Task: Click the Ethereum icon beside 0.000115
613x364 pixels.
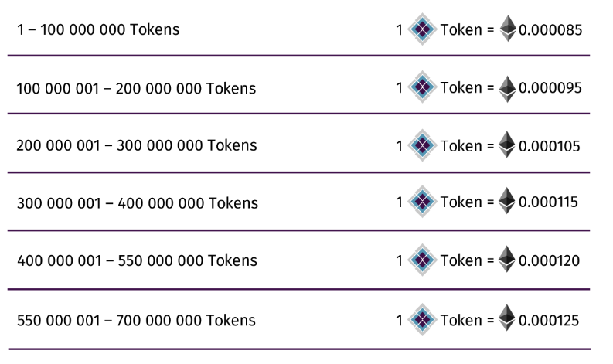Action: click(508, 202)
